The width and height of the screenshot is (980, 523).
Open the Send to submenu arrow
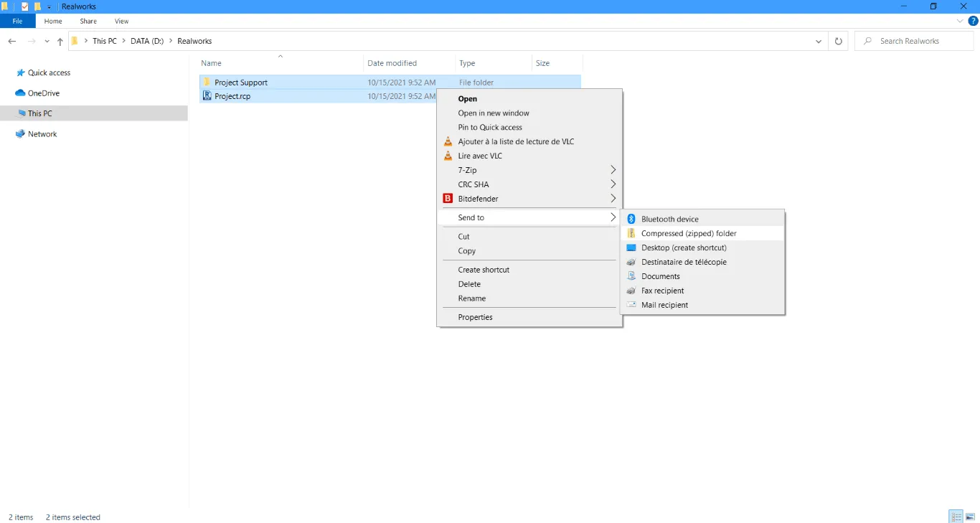pyautogui.click(x=613, y=217)
